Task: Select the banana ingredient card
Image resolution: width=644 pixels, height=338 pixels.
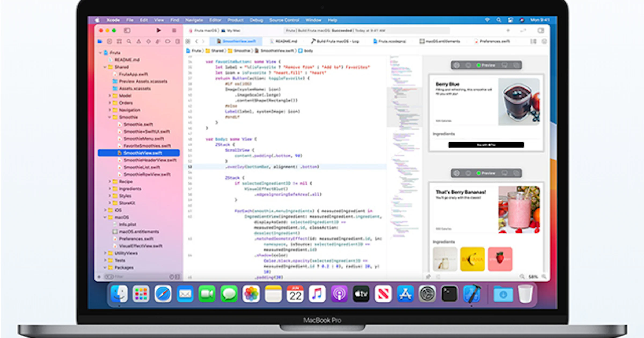Action: [472, 259]
